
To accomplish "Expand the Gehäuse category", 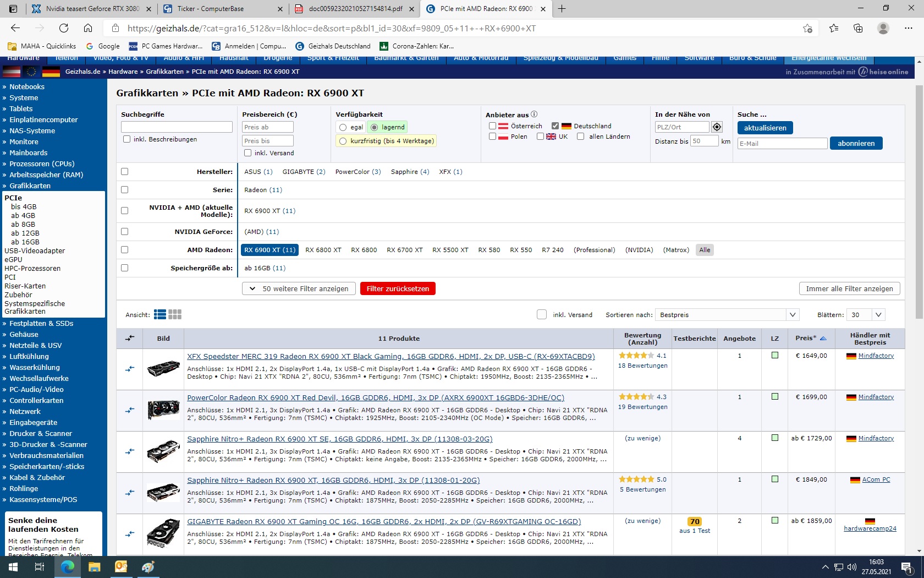I will click(24, 334).
